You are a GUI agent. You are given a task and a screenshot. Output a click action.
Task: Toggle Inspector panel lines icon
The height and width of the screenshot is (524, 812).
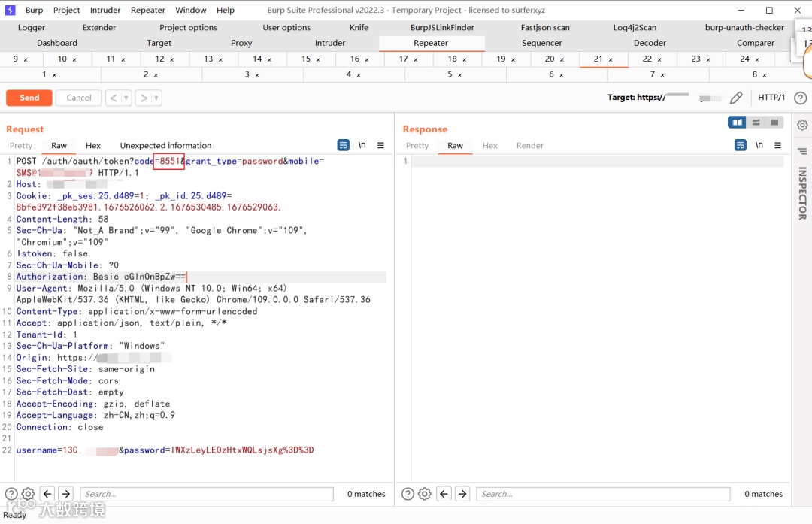[x=802, y=151]
